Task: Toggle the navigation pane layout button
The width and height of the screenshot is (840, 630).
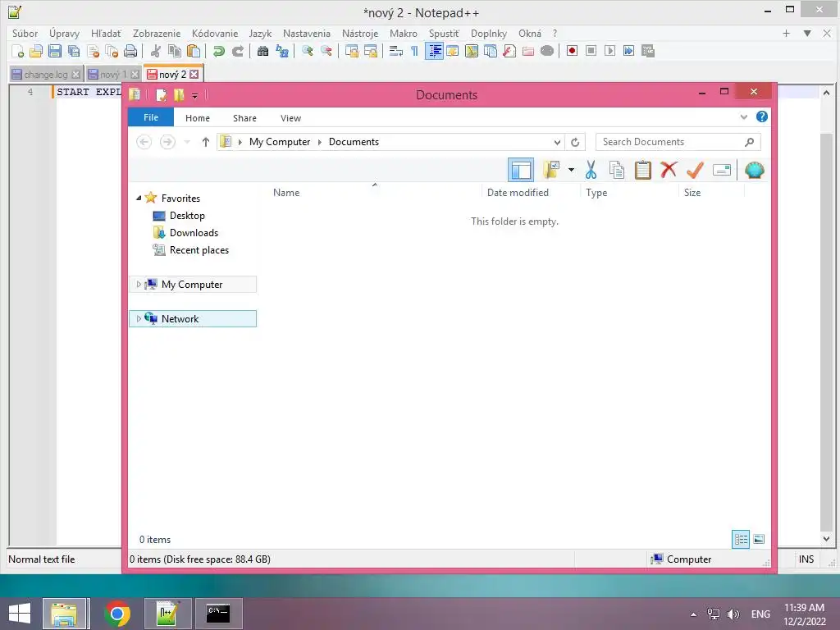Action: coord(521,171)
